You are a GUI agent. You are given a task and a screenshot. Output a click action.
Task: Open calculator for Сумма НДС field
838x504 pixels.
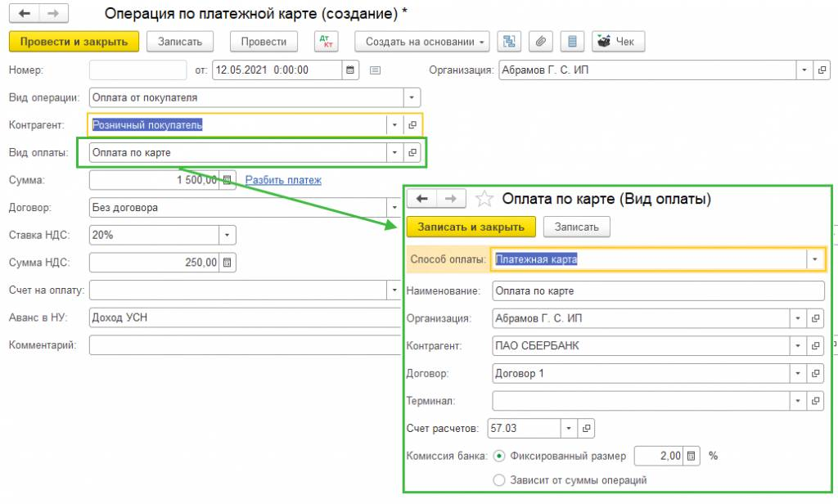pos(228,263)
